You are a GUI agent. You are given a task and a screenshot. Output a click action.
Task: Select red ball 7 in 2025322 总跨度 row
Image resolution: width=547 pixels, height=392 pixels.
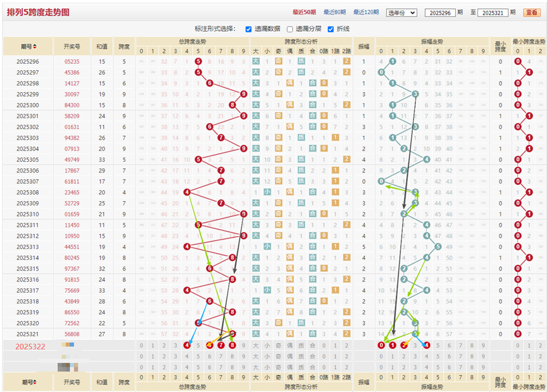[221, 345]
